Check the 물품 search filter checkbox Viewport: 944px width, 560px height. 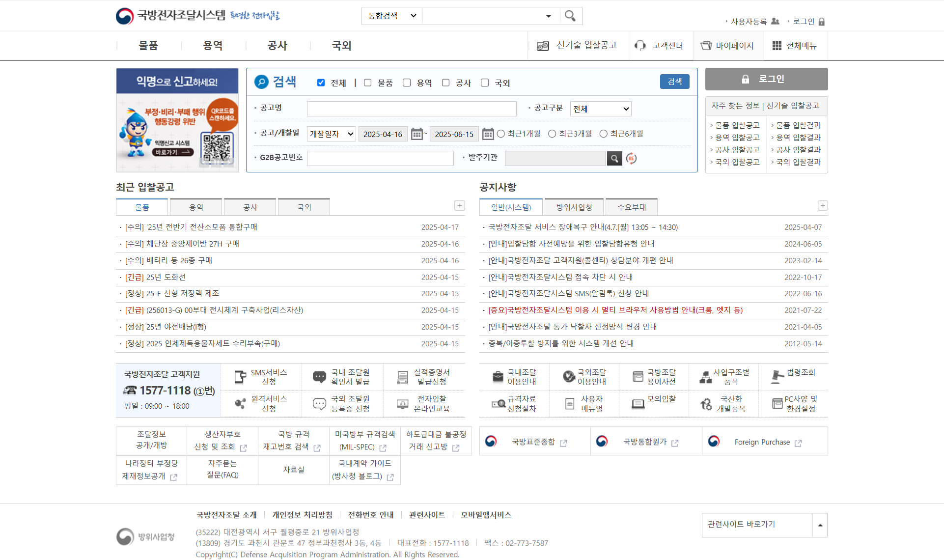pos(367,83)
